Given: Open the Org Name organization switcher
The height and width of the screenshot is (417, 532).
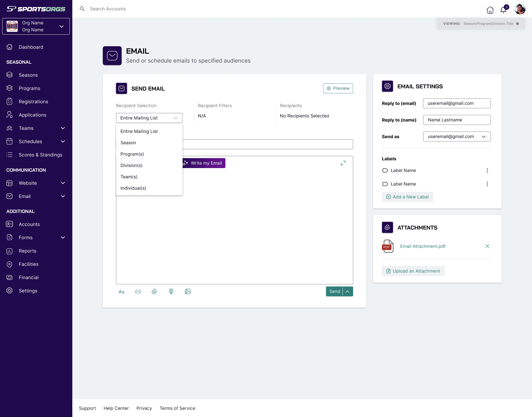Looking at the screenshot, I should click(x=36, y=26).
